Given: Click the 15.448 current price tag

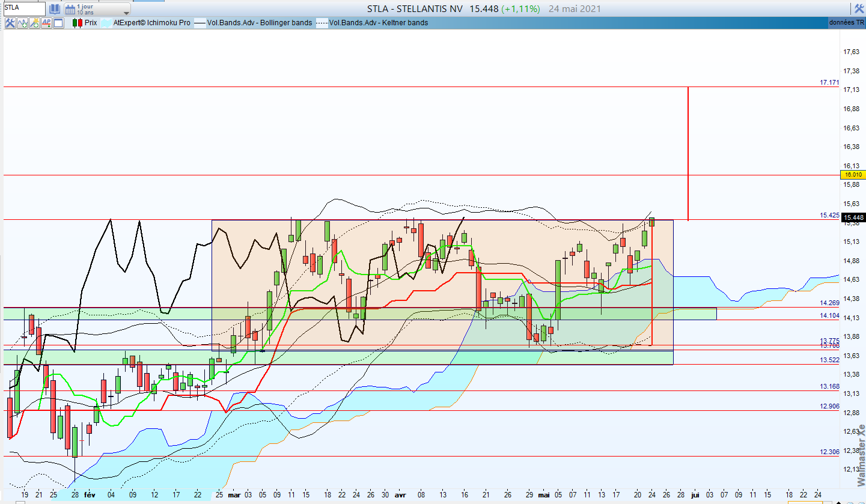Looking at the screenshot, I should pyautogui.click(x=853, y=217).
